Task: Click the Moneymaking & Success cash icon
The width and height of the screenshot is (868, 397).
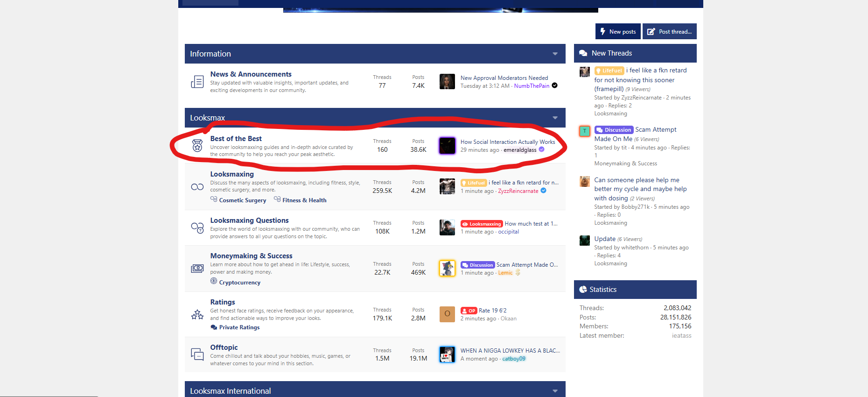Action: coord(197,269)
